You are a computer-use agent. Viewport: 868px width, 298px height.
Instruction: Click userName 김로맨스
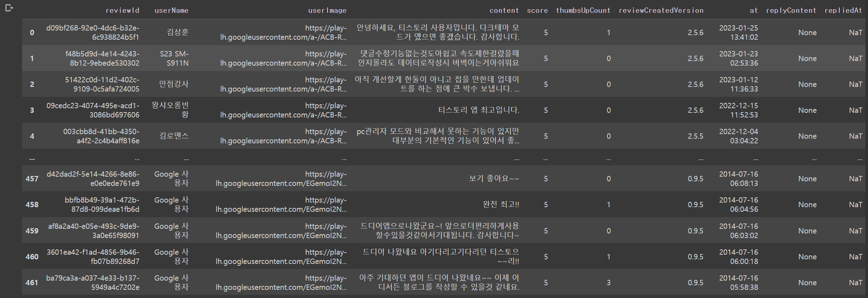[174, 136]
